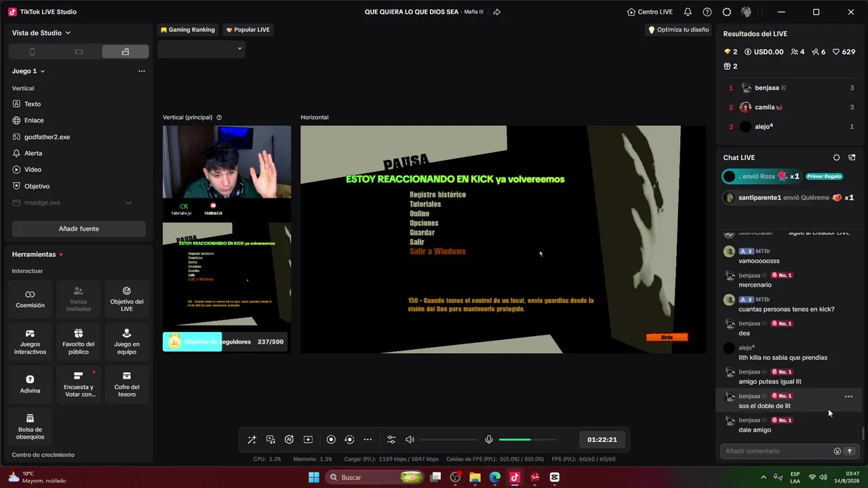Click the info icon next to Vertical (principal)
The height and width of the screenshot is (488, 868).
(219, 117)
